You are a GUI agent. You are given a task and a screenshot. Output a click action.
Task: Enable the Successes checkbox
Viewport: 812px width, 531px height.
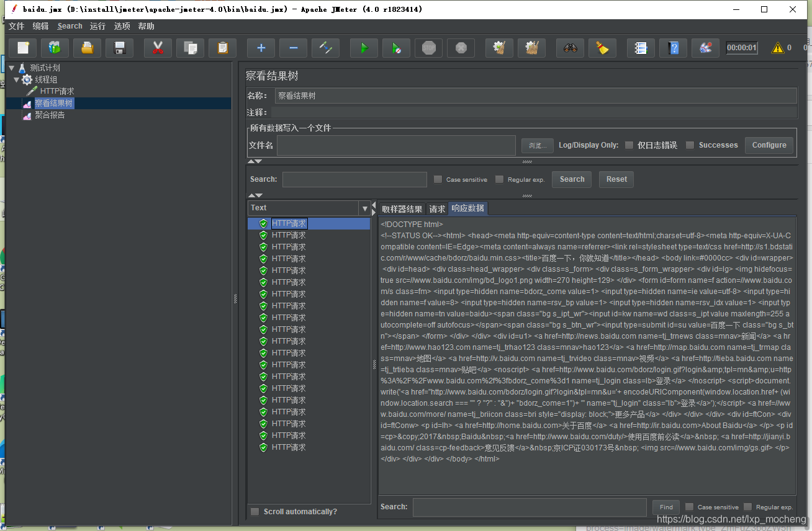690,145
